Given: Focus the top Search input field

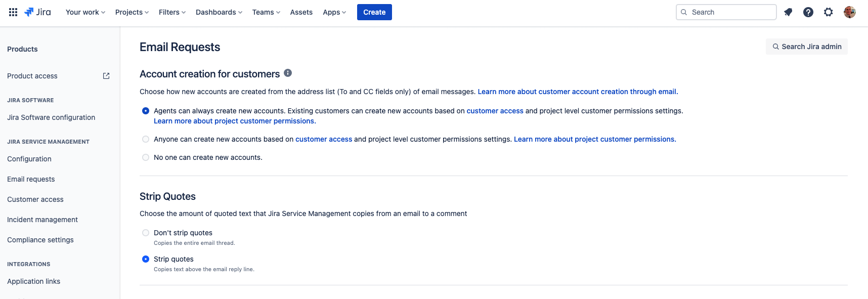Looking at the screenshot, I should coord(726,12).
